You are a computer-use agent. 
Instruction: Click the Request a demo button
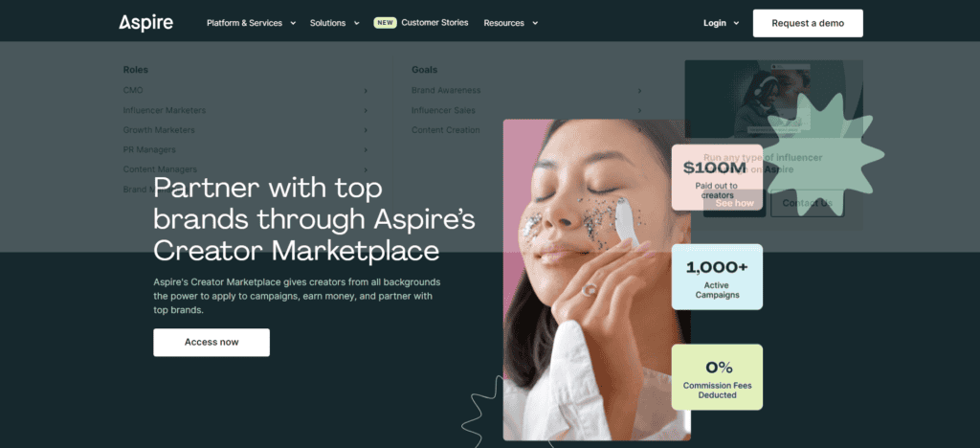coord(808,23)
